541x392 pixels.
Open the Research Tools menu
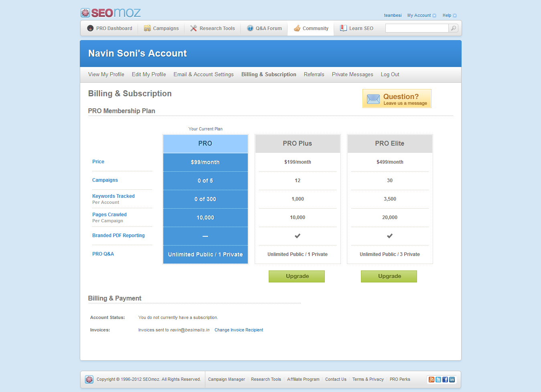click(x=213, y=28)
